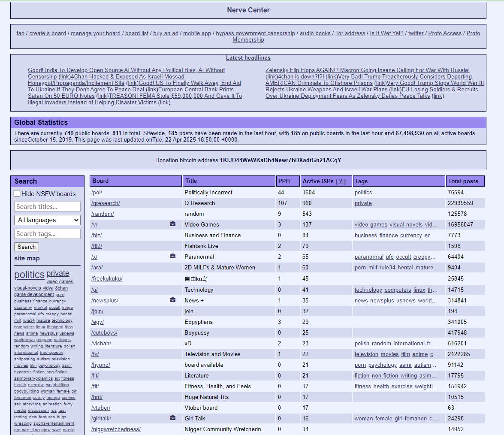504x435 pixels.
Task: Click the Latest headlines heading link
Action: pos(248,58)
